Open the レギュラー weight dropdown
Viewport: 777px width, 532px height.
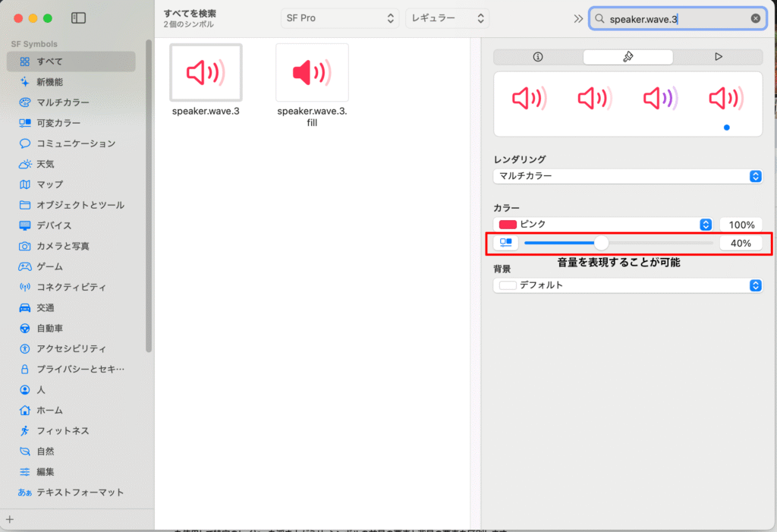(x=447, y=18)
